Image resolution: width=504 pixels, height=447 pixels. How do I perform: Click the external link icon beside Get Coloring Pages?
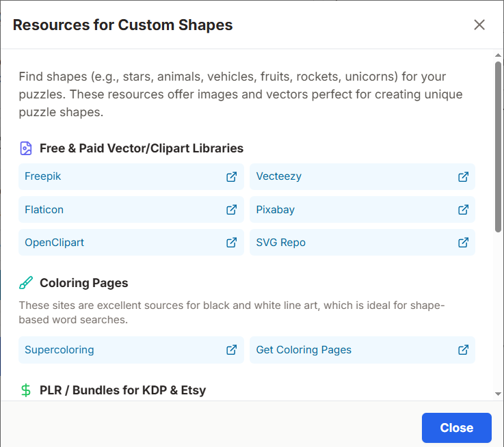463,350
